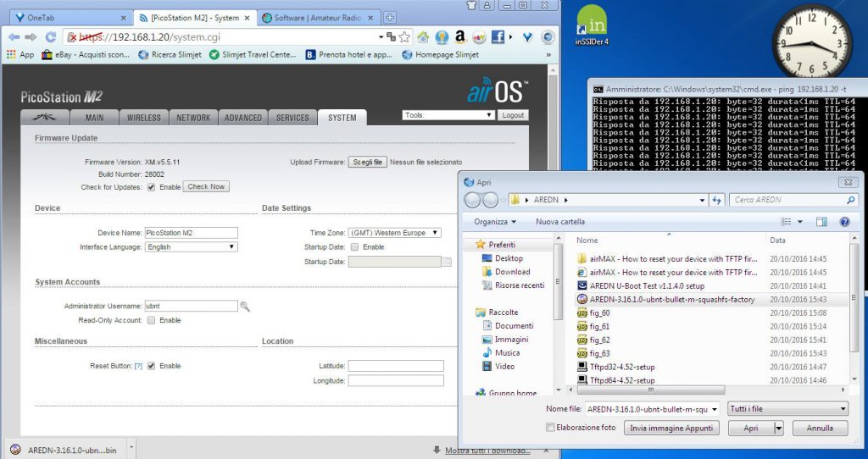Viewport: 868px width, 459px height.
Task: Reload the page with the refresh icon
Action: (50, 37)
